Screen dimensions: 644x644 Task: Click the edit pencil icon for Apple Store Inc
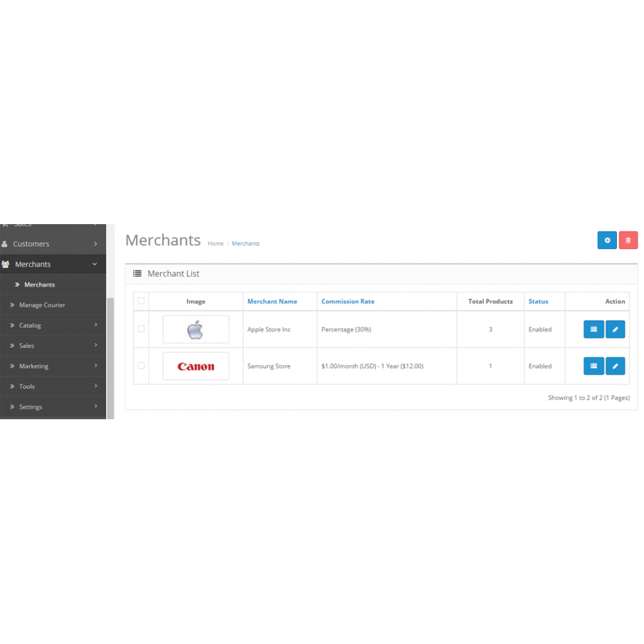coord(615,329)
